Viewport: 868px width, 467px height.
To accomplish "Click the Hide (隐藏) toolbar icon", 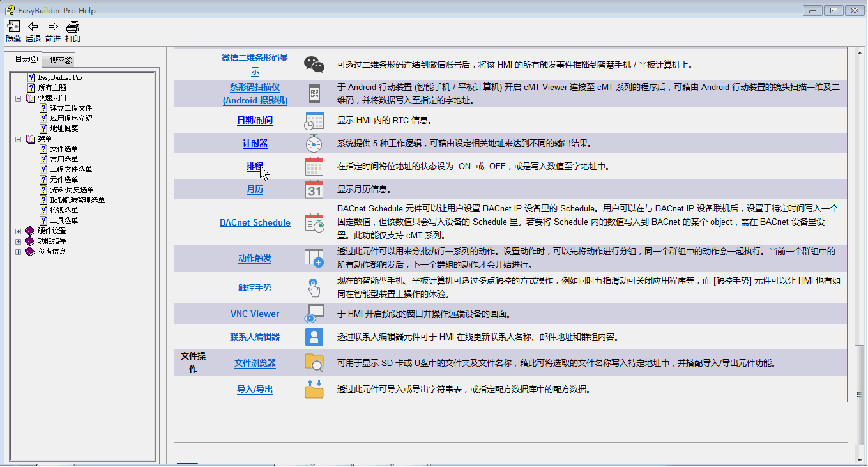I will click(x=13, y=27).
